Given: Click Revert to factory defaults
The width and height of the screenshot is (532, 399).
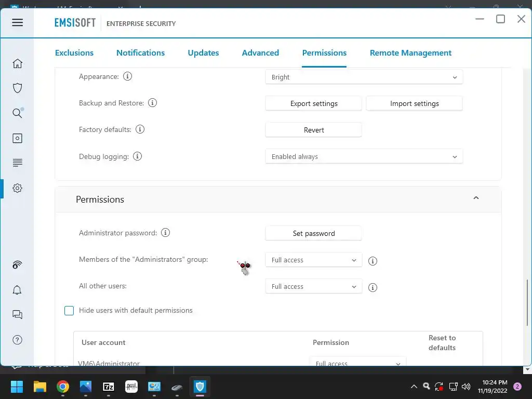Looking at the screenshot, I should 313,130.
